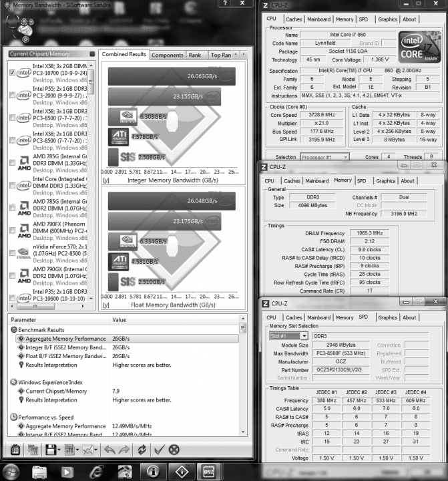Open the Mainboard tab in top CPU-Z window
This screenshot has height=481, width=448.
[319, 19]
